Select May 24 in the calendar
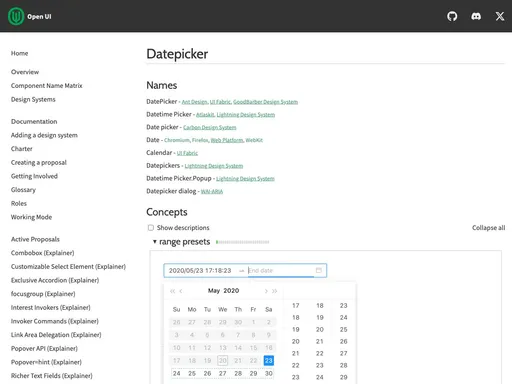The image size is (512, 384). pos(177,373)
